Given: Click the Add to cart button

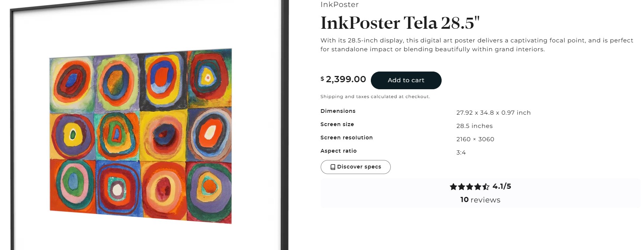Looking at the screenshot, I should point(406,80).
